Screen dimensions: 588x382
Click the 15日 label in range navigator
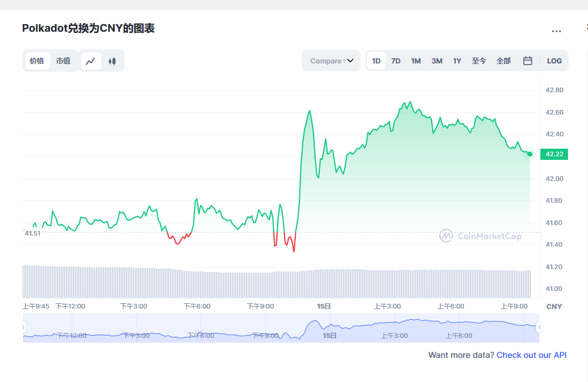pyautogui.click(x=330, y=336)
